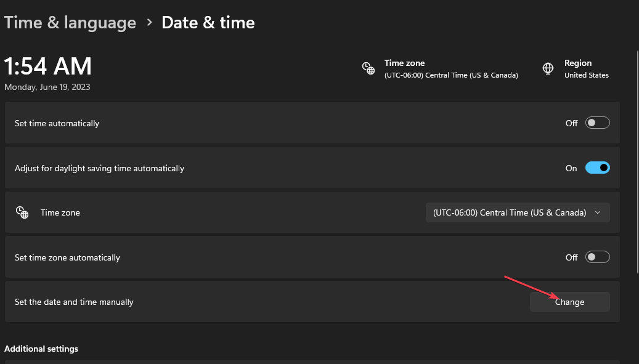Disable Adjust for daylight saving time toggle
This screenshot has height=364, width=639.
click(x=598, y=168)
